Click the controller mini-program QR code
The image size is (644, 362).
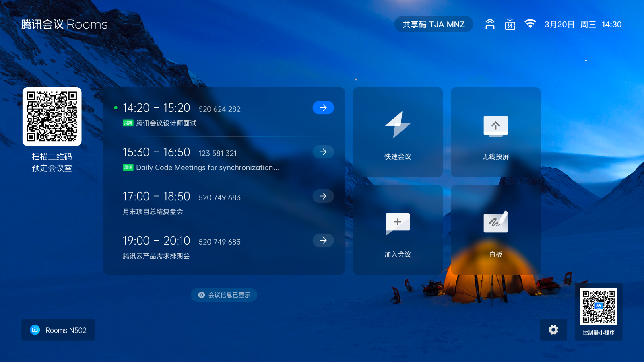click(599, 306)
